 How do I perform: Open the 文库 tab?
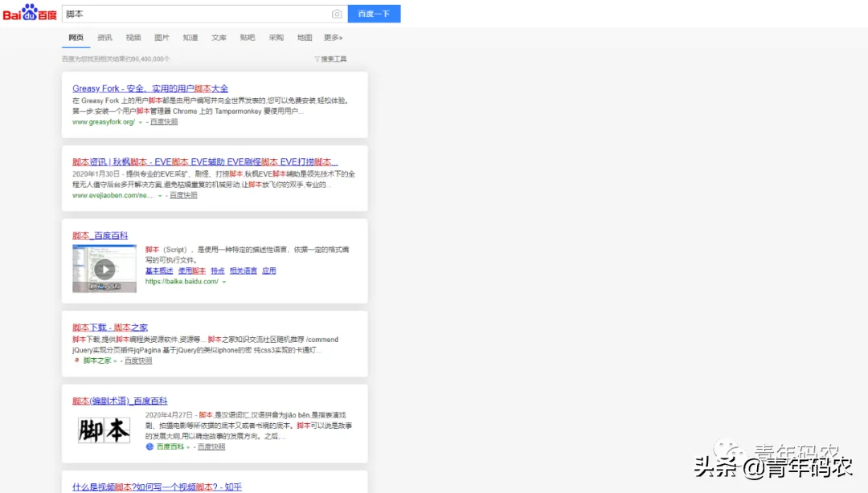tap(219, 38)
